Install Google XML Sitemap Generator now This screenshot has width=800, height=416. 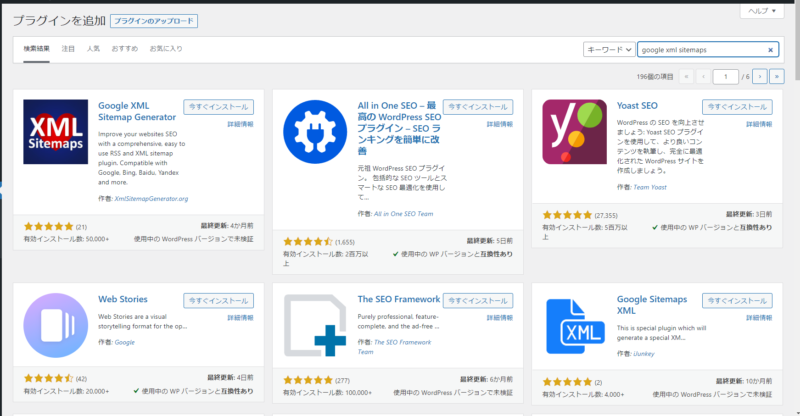pyautogui.click(x=218, y=107)
